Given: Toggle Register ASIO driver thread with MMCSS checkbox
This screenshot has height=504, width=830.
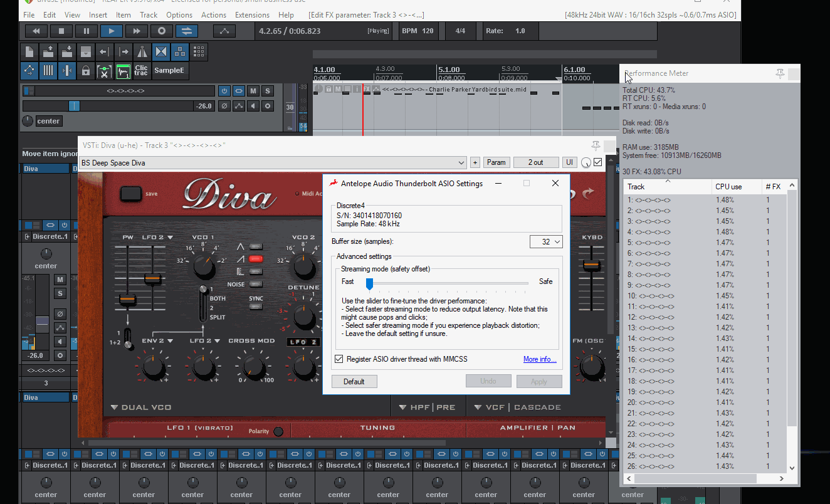Looking at the screenshot, I should (339, 359).
